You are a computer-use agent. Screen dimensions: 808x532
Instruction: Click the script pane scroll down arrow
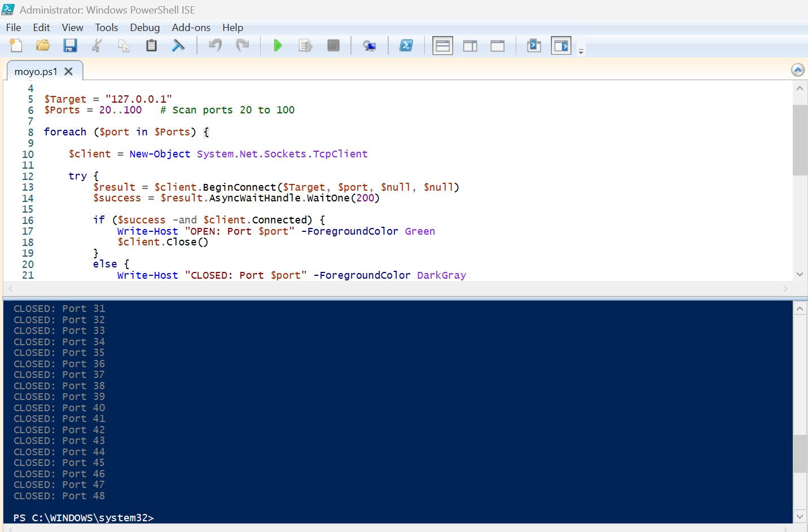pyautogui.click(x=800, y=274)
